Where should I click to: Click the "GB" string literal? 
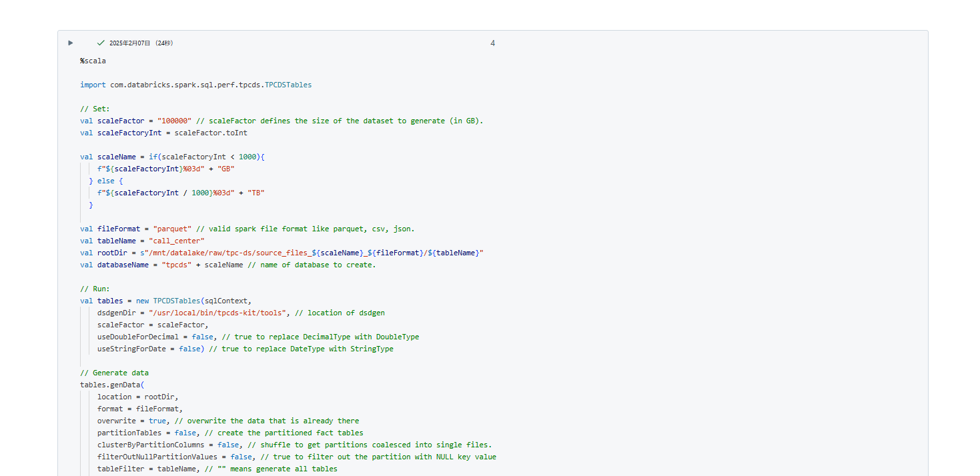point(225,169)
